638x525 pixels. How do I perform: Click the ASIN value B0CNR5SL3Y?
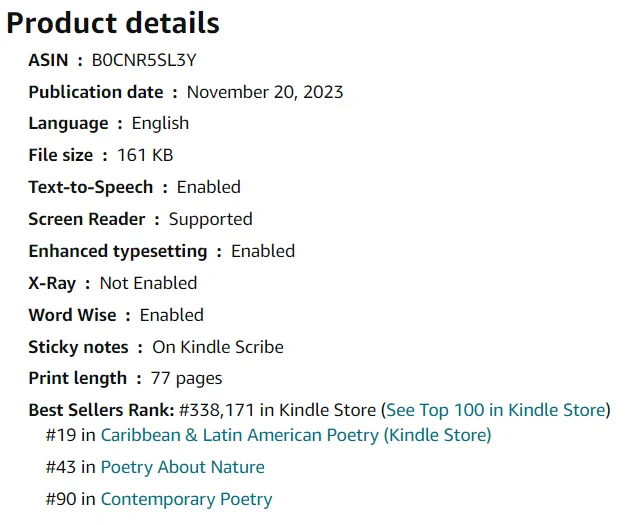click(144, 60)
